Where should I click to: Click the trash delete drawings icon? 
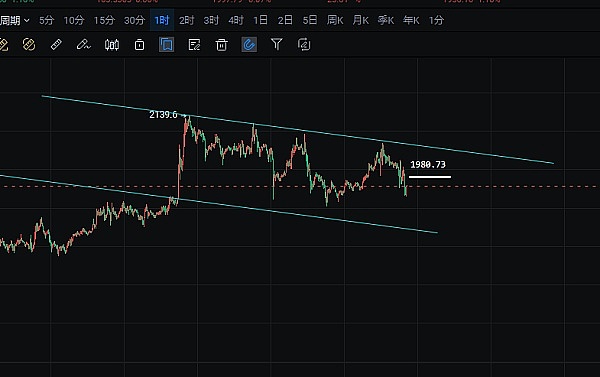(x=222, y=45)
